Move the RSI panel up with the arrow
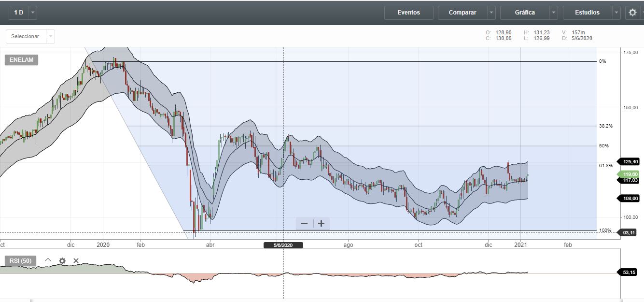 pos(48,261)
